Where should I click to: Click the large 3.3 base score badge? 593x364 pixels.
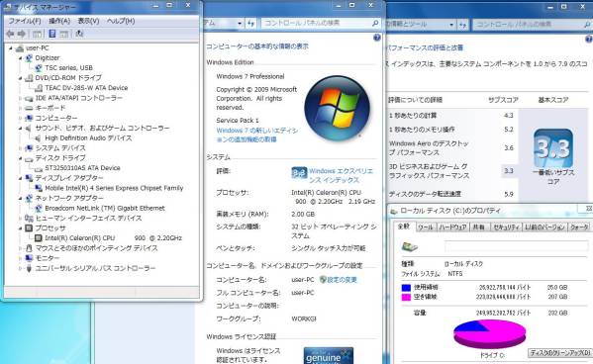553,148
